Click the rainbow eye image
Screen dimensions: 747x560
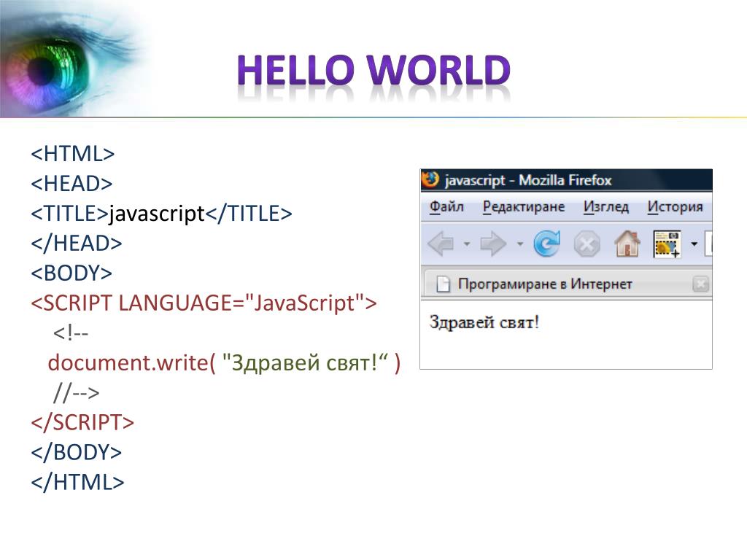point(76,58)
